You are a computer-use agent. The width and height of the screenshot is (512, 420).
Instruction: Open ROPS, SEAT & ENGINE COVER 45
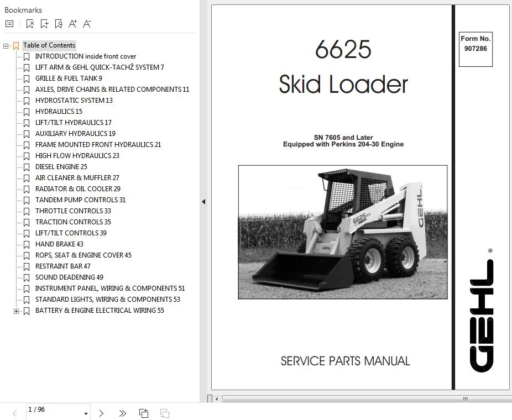pyautogui.click(x=83, y=255)
